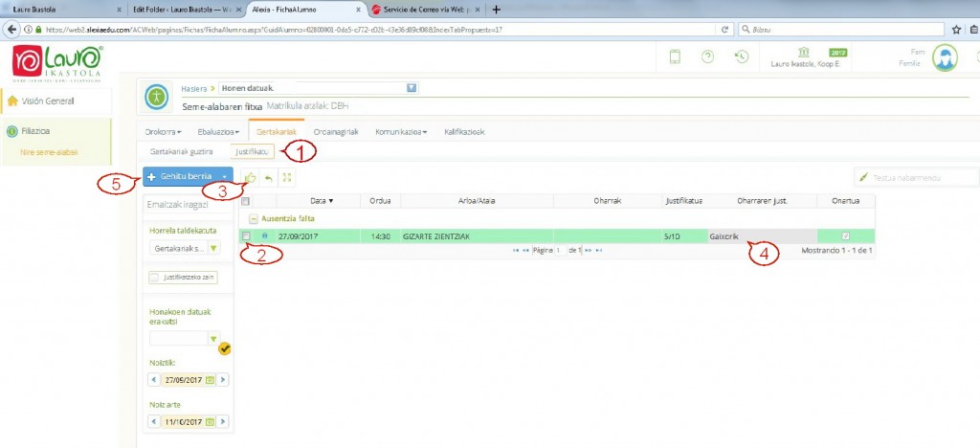
Task: Enable the Justifikatzeko zain checkbox
Action: tap(154, 278)
